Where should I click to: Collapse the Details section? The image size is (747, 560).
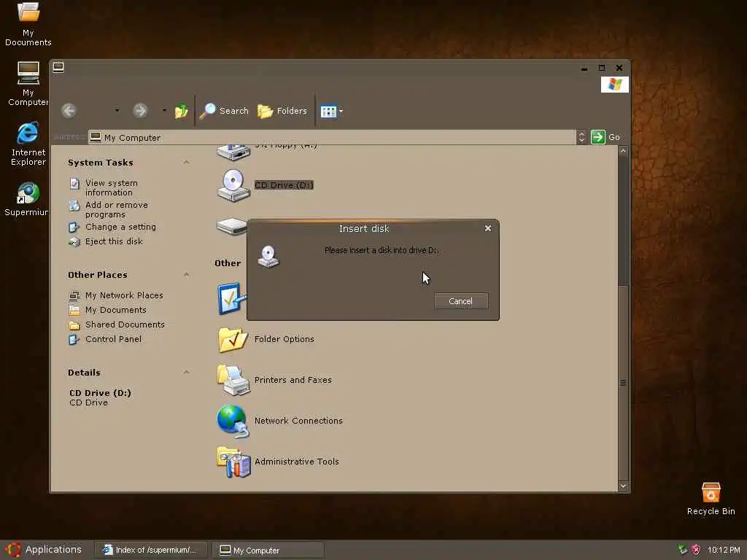(186, 373)
